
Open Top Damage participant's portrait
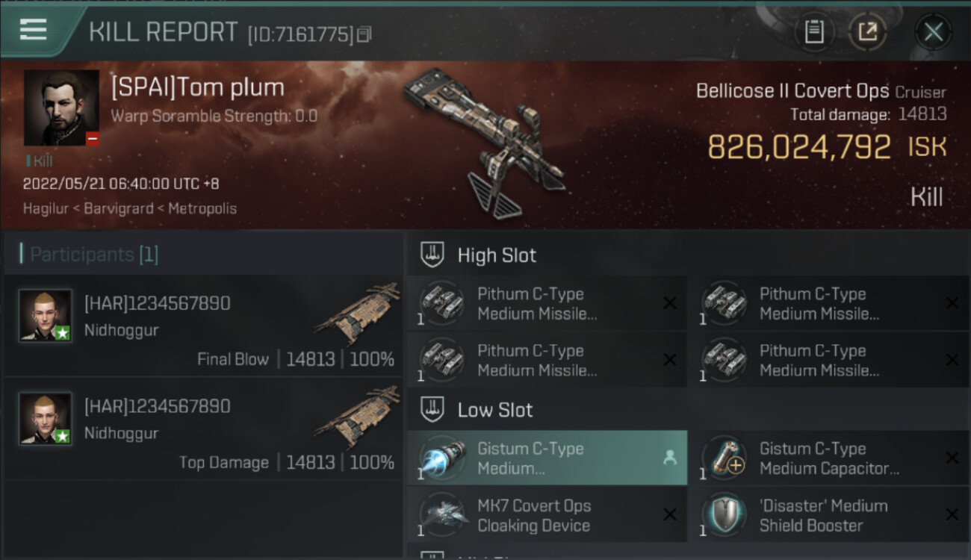46,418
